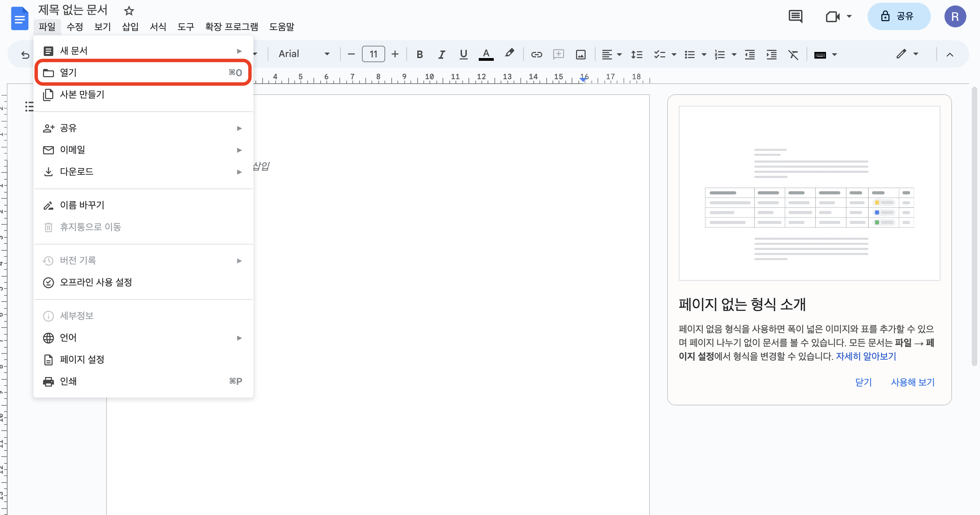Toggle underline formatting

(x=463, y=54)
